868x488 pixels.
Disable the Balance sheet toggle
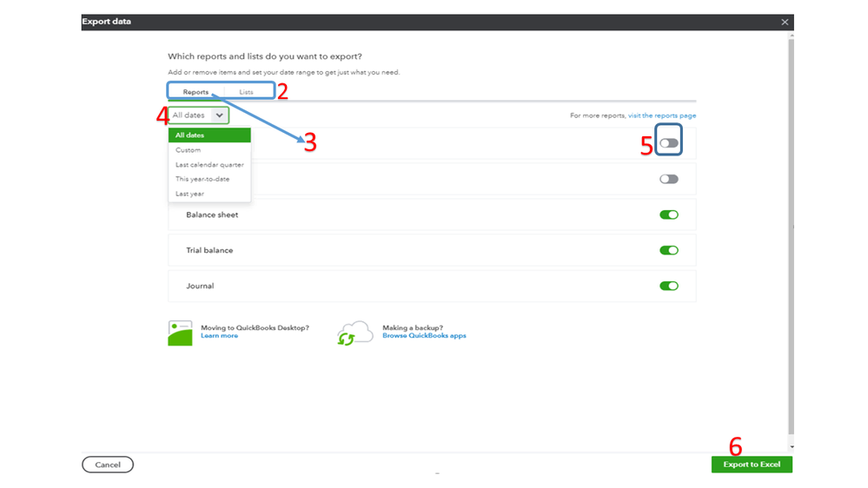point(669,214)
